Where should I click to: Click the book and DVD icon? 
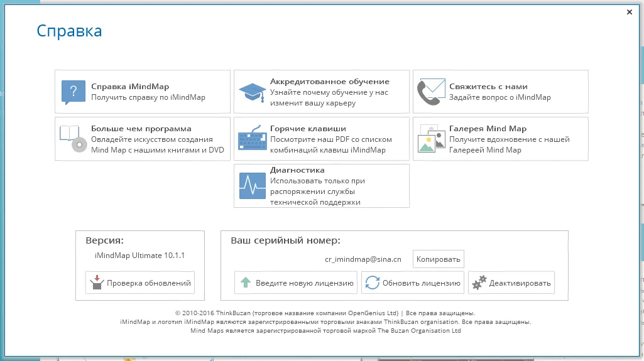73,139
